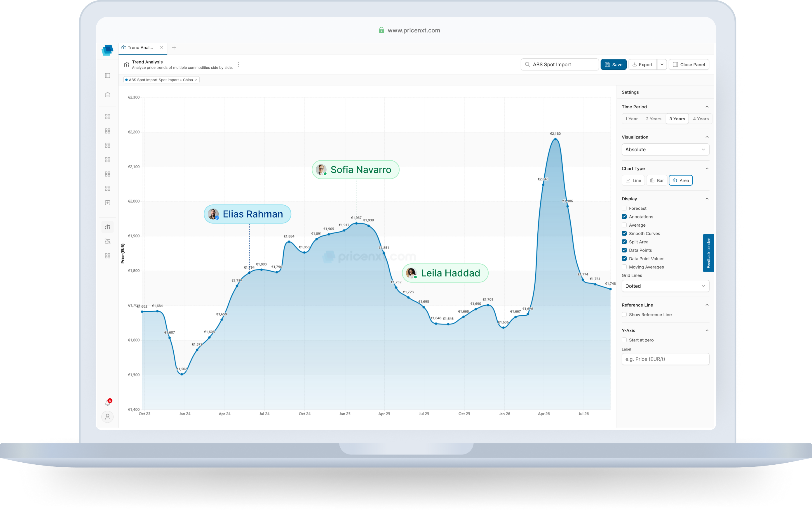Uncheck Split Area option
Image resolution: width=812 pixels, height=512 pixels.
[624, 242]
